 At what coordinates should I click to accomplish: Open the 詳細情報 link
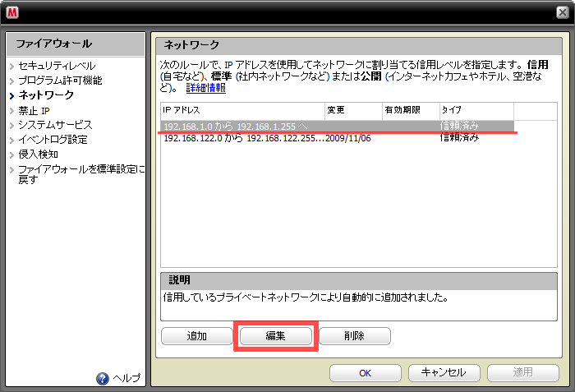(205, 88)
